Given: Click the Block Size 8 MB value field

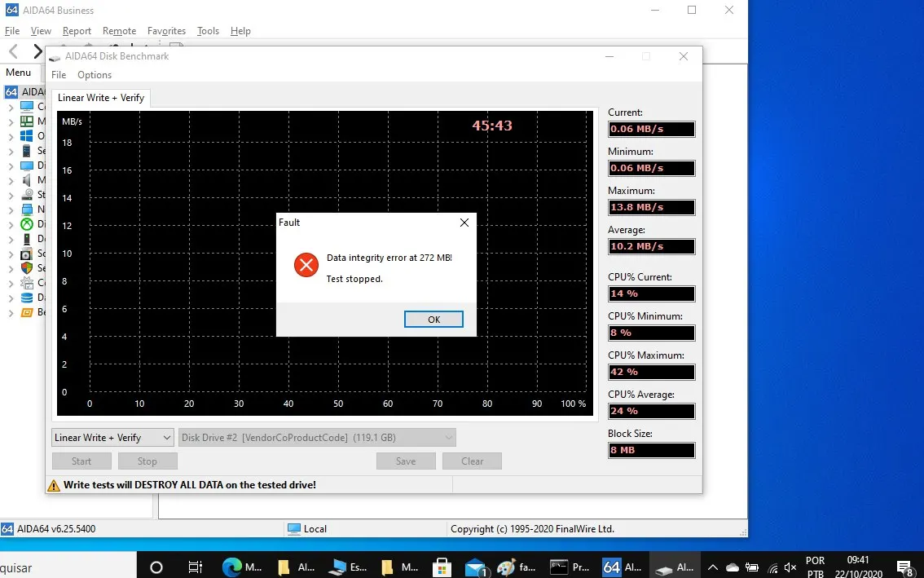Looking at the screenshot, I should 651,450.
